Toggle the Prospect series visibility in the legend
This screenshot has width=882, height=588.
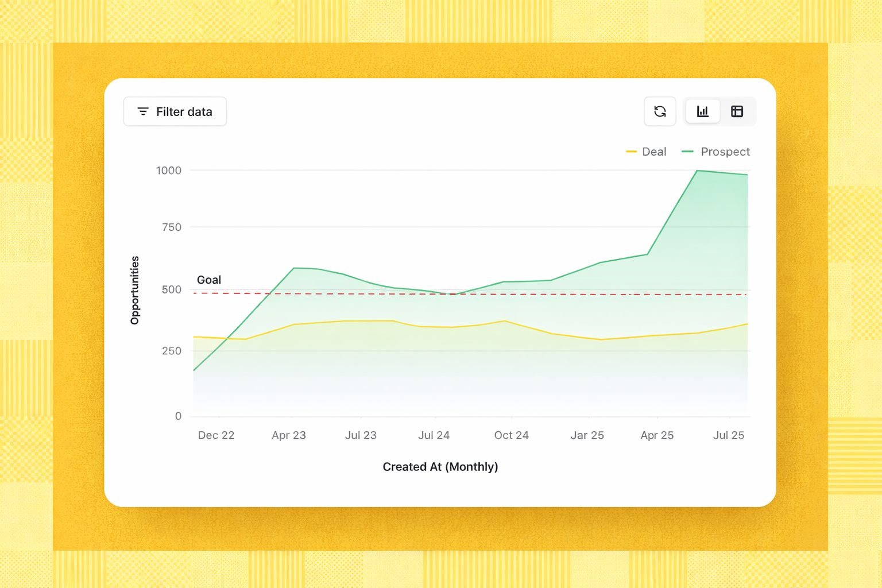click(725, 152)
